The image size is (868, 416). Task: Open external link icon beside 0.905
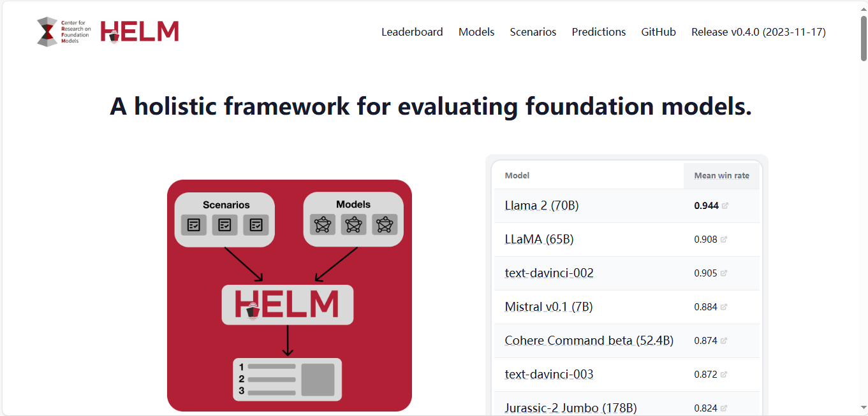click(723, 273)
